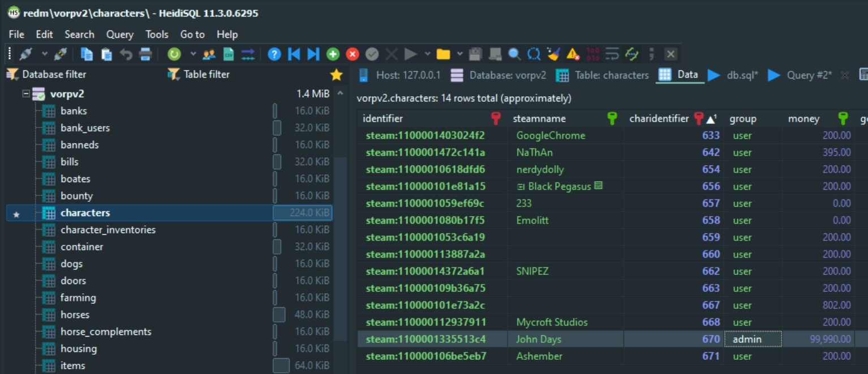Sort by the identifier column header
This screenshot has height=374, width=868.
click(432, 119)
